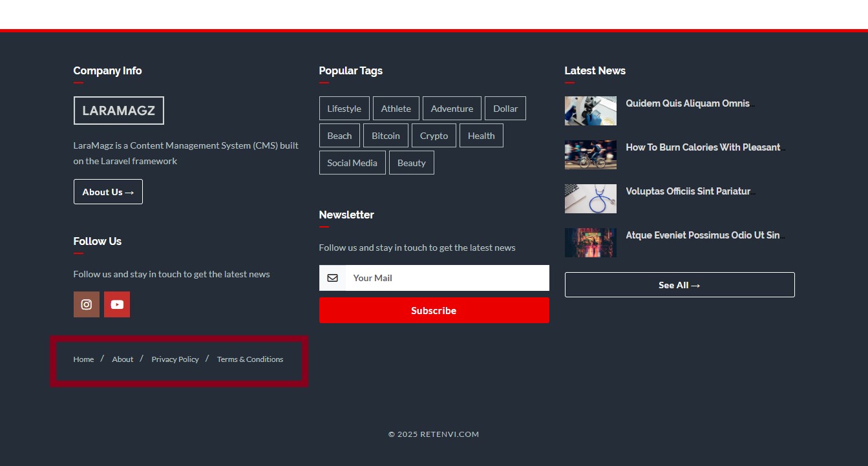This screenshot has width=868, height=466.
Task: View the Terms & Conditions page
Action: pyautogui.click(x=250, y=359)
